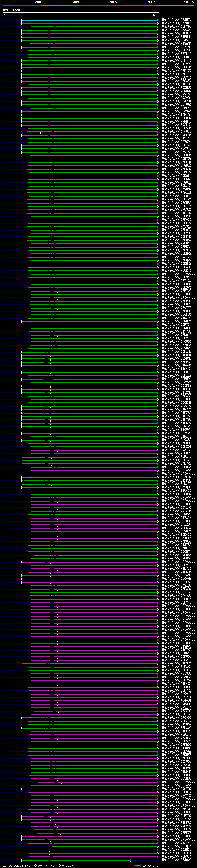Select hit label UniRef100_Q2PES6

177,67
